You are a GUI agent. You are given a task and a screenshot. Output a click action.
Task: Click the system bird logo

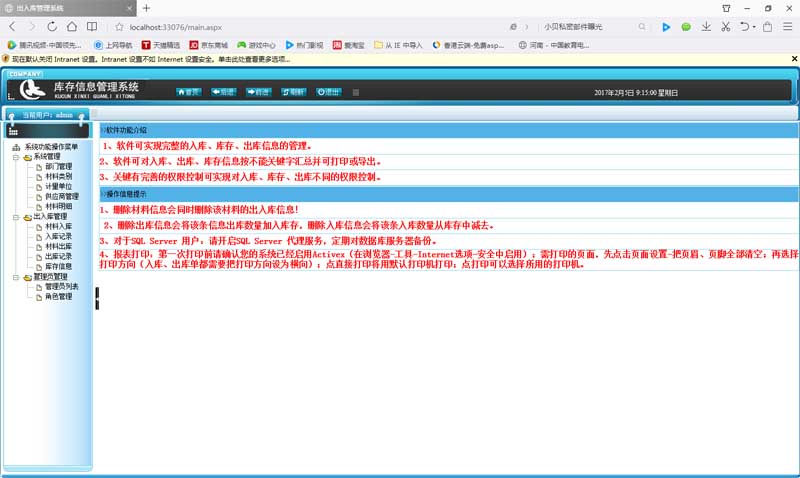pos(32,89)
